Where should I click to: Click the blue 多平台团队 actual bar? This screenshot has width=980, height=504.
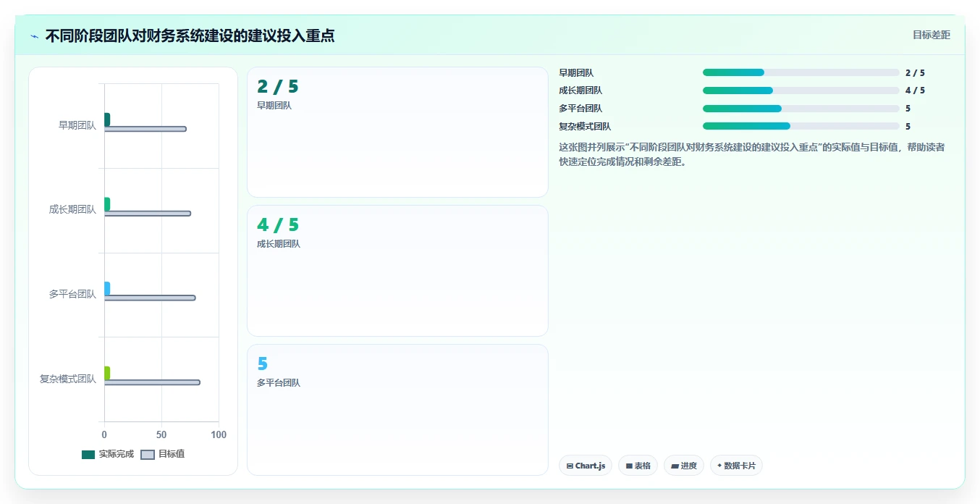pyautogui.click(x=107, y=288)
